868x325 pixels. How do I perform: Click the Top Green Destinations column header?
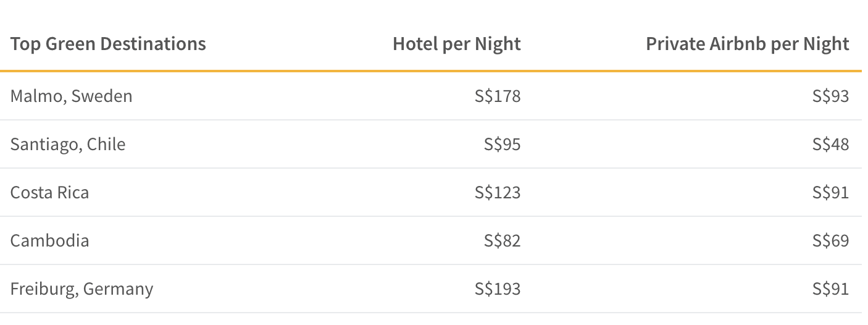pos(108,44)
